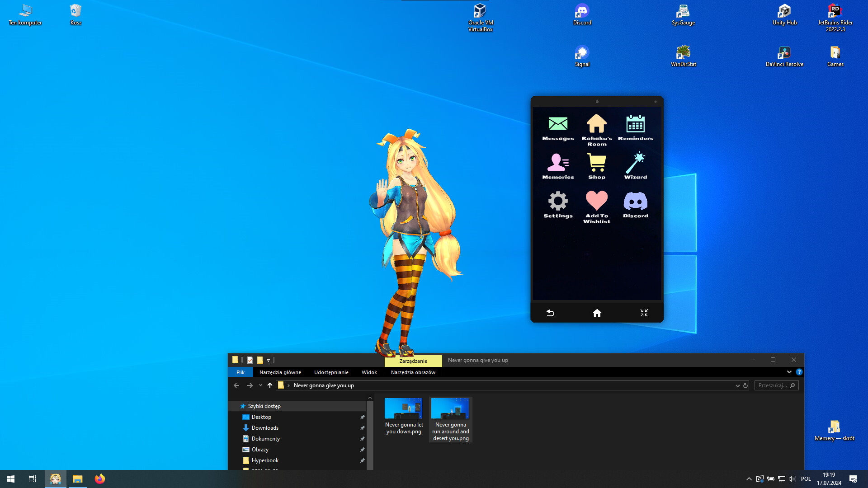Image resolution: width=868 pixels, height=488 pixels.
Task: Unpin Obrazy from Quick access
Action: pyautogui.click(x=362, y=449)
